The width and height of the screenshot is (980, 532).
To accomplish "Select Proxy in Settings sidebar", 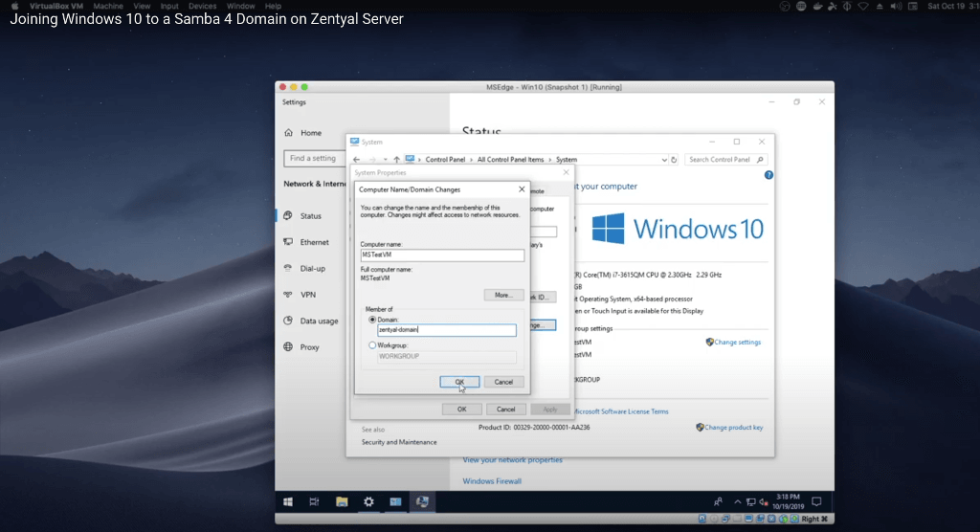I will pos(311,347).
